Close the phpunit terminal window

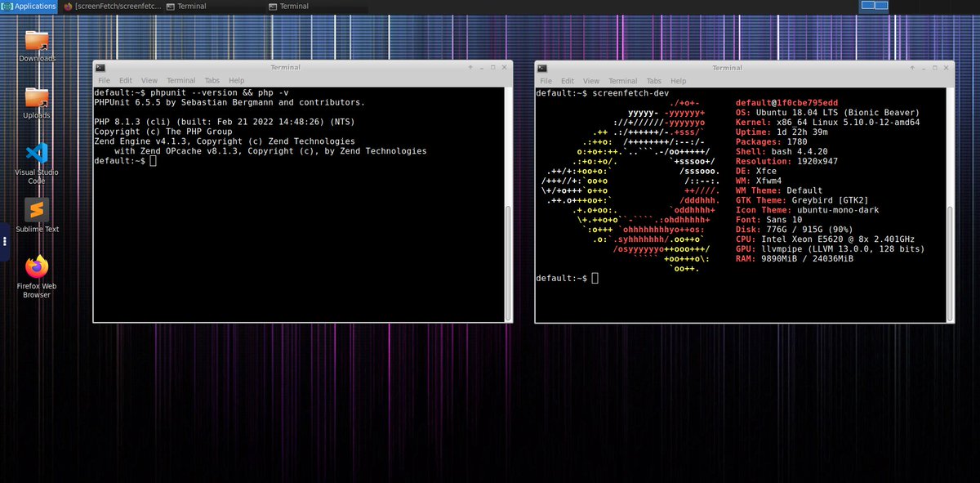pyautogui.click(x=504, y=68)
